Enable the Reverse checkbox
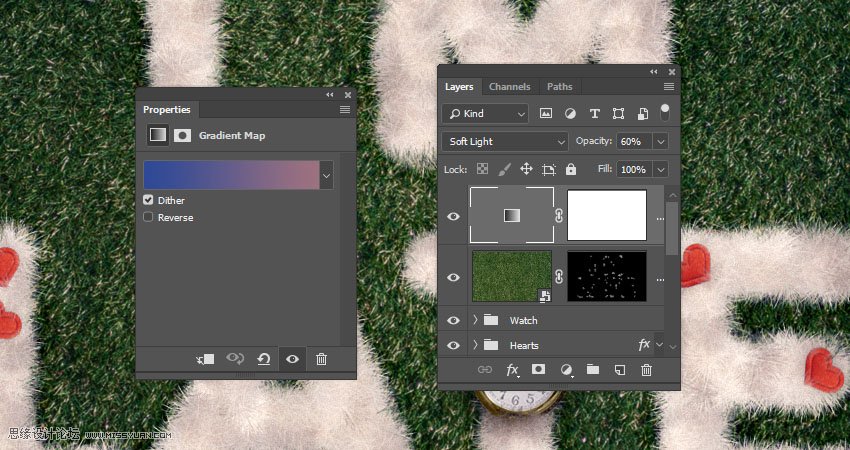 coord(149,217)
